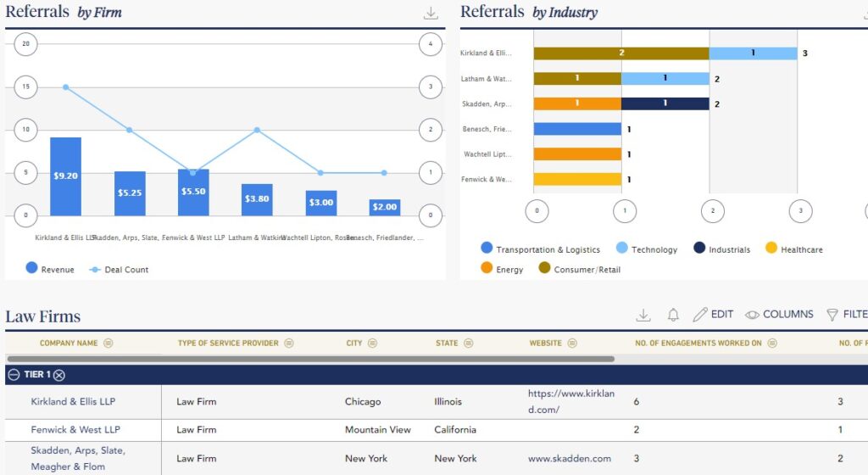Click Fenwick's Healthcare bar
This screenshot has height=475, width=868.
coord(577,179)
